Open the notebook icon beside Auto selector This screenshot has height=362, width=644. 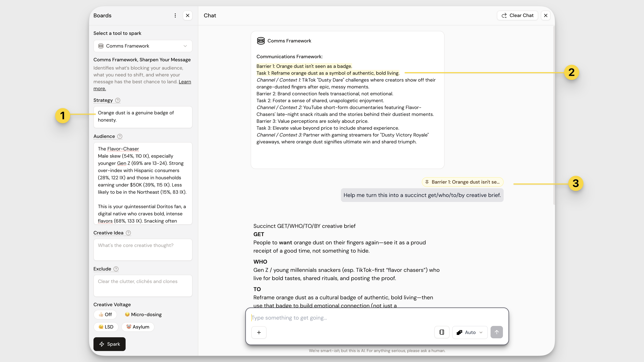point(442,332)
